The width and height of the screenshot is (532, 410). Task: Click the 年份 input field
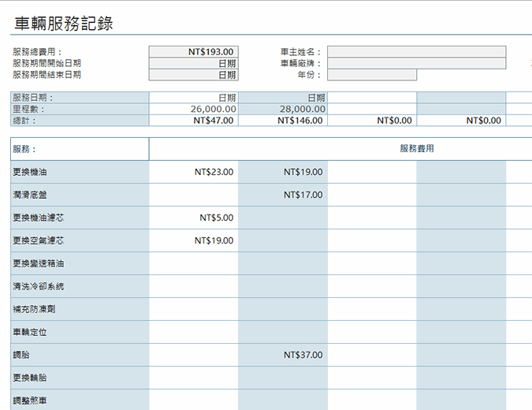click(371, 75)
